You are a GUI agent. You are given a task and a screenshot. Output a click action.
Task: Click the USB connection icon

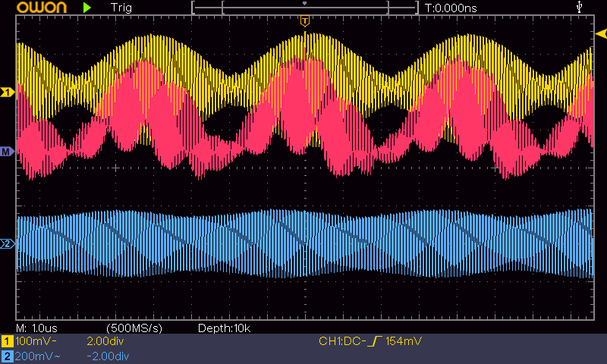[x=580, y=8]
